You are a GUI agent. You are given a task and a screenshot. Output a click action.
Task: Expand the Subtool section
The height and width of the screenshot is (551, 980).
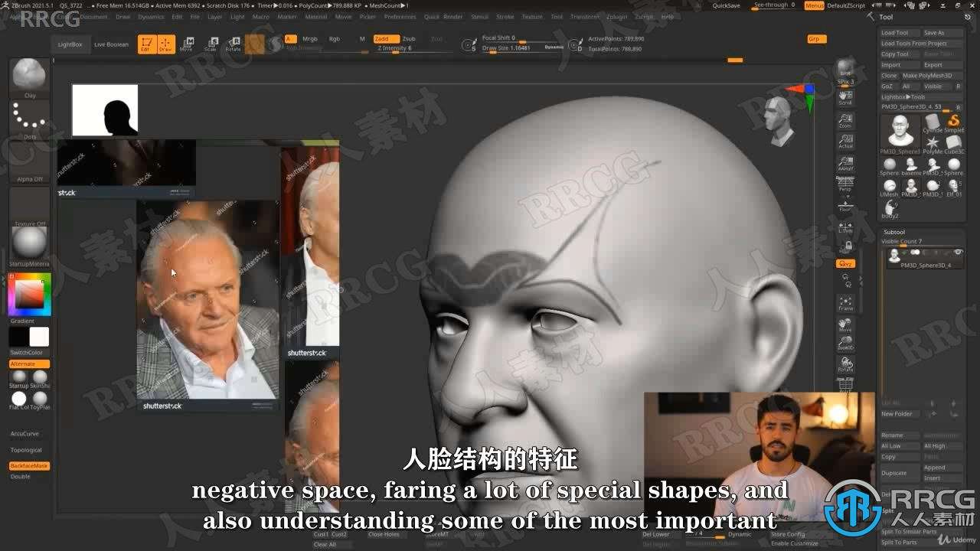pos(894,232)
